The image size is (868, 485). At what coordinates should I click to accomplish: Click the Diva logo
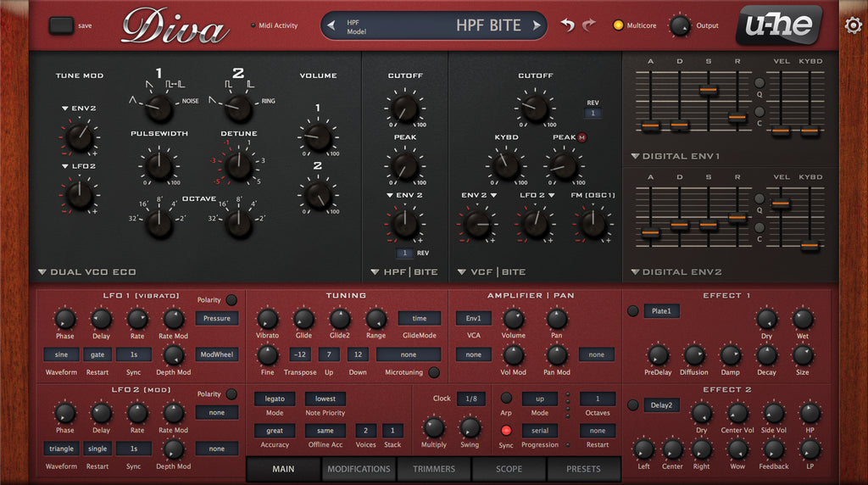click(x=175, y=26)
